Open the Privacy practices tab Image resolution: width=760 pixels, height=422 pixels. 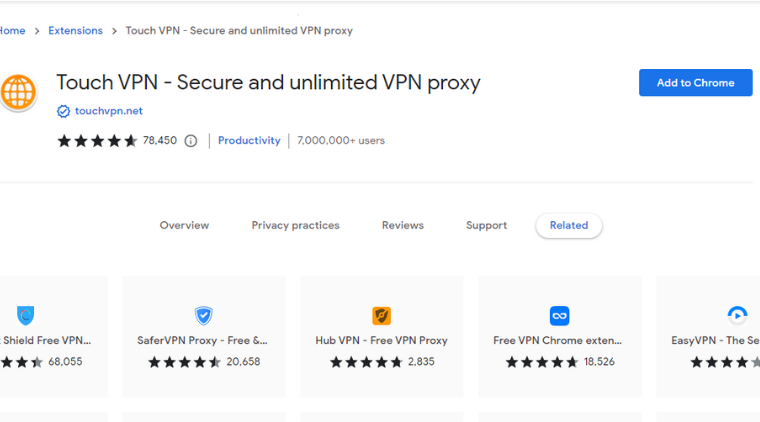click(x=295, y=225)
